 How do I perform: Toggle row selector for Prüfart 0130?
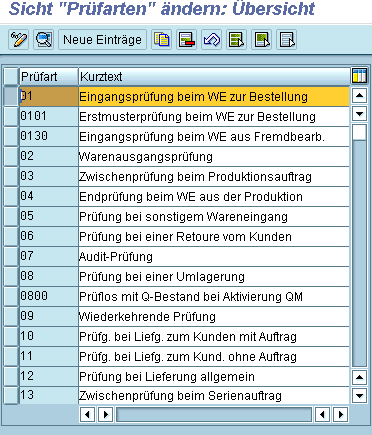pos(11,137)
